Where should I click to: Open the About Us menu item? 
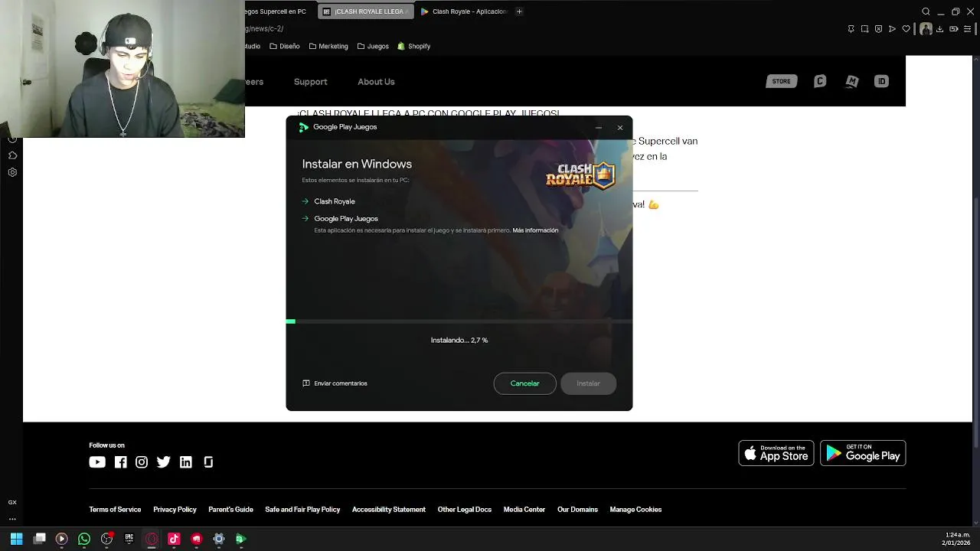tap(376, 82)
